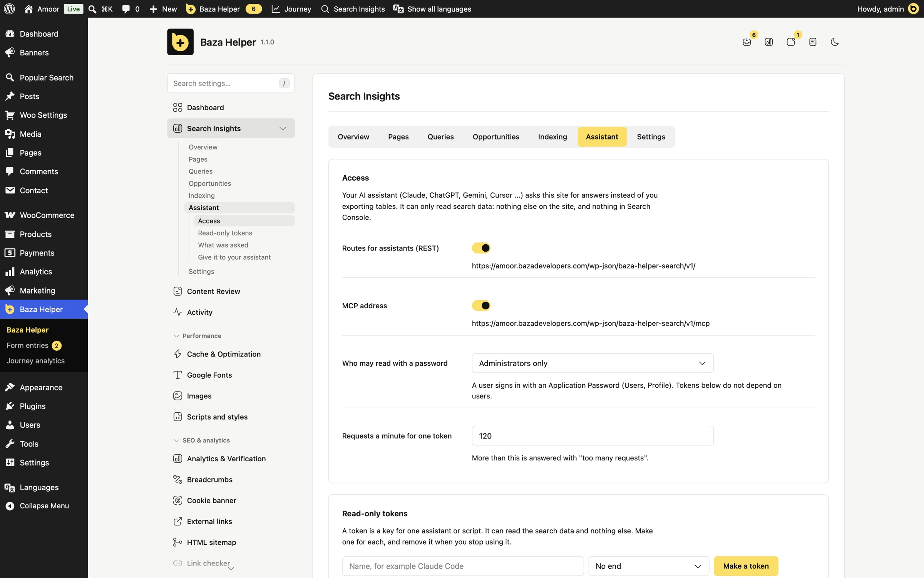Open WordPress logo menu in admin bar

9,9
